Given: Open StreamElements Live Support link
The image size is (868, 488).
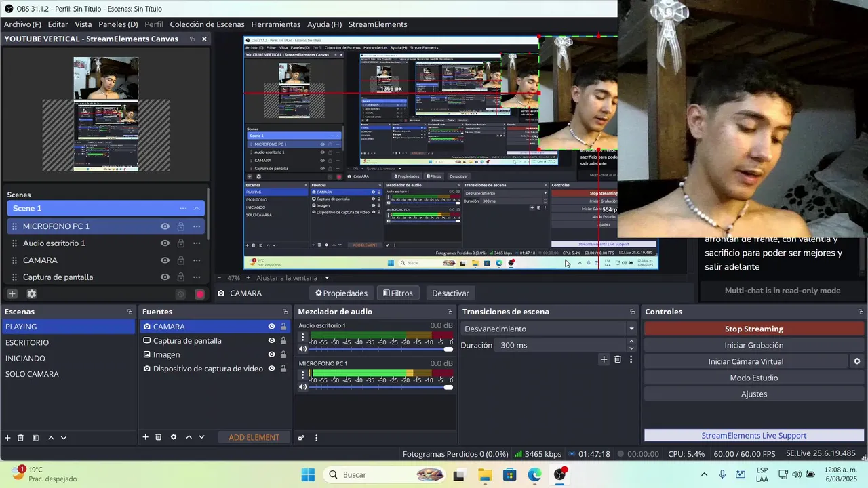Looking at the screenshot, I should (753, 436).
